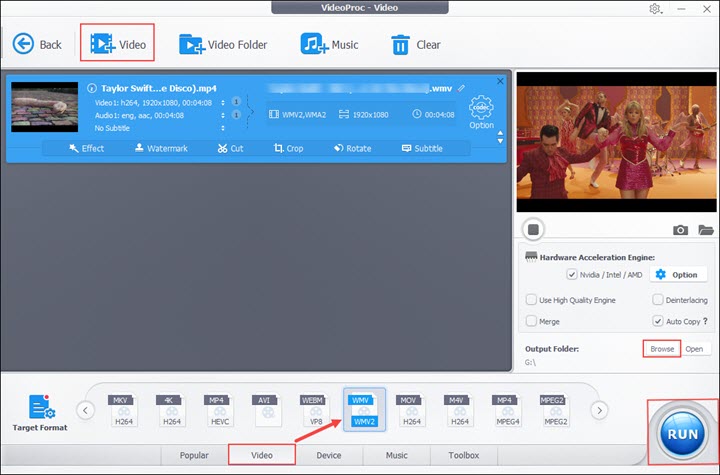Viewport: 720px width, 475px height.
Task: Choose MP4 MPEG4 format
Action: 508,410
